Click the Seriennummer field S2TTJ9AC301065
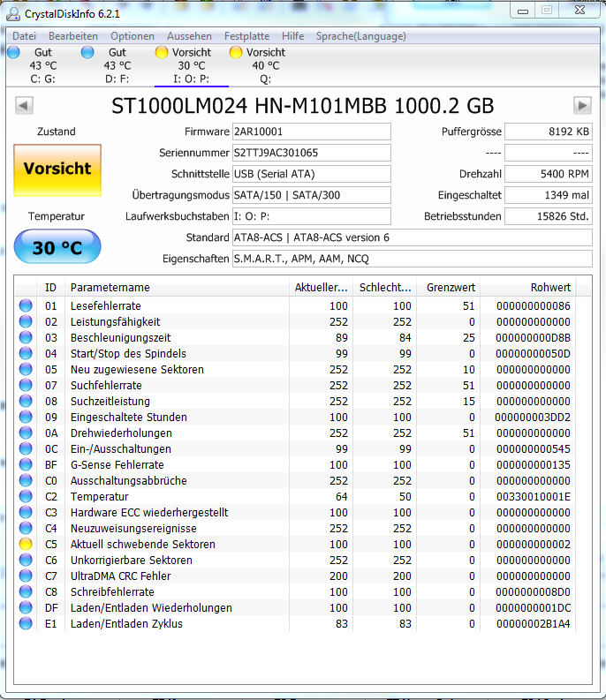The image size is (606, 700). (x=312, y=153)
